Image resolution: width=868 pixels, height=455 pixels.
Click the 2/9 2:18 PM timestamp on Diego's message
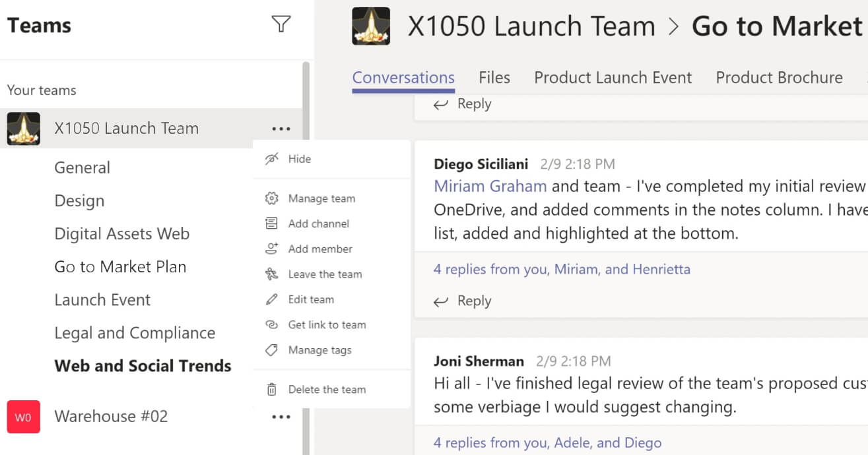point(578,164)
